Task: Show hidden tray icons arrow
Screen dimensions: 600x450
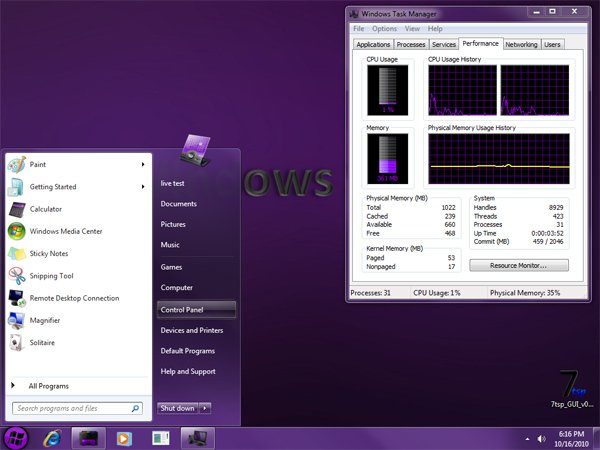Action: click(x=527, y=439)
